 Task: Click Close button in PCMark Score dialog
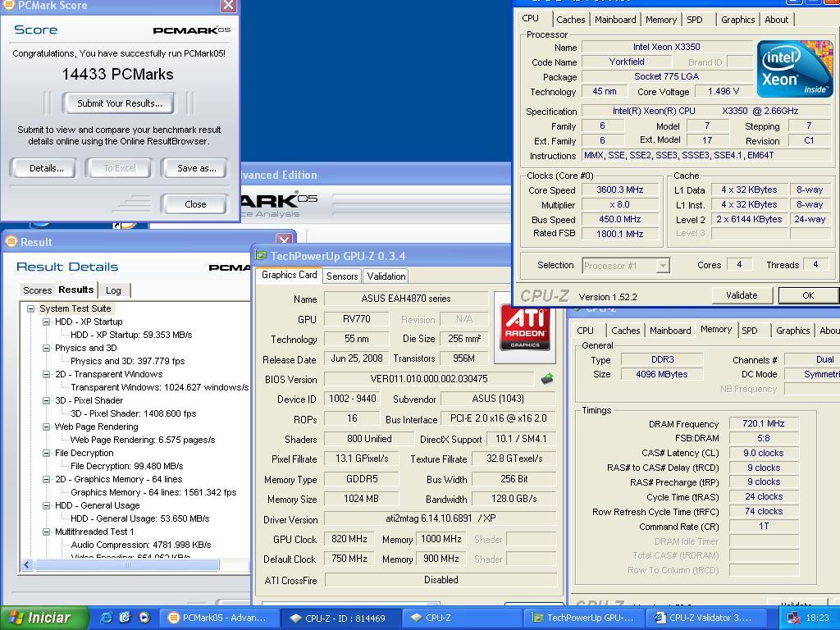pos(195,204)
